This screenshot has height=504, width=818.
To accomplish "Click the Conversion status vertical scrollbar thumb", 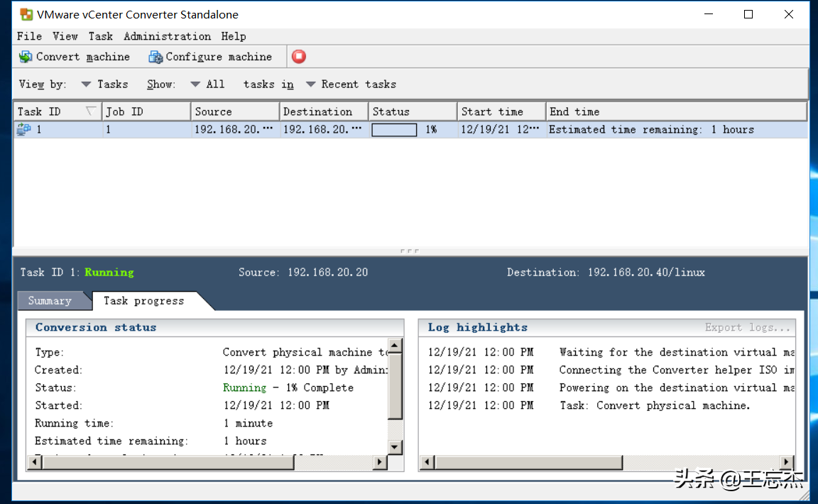I will click(395, 387).
